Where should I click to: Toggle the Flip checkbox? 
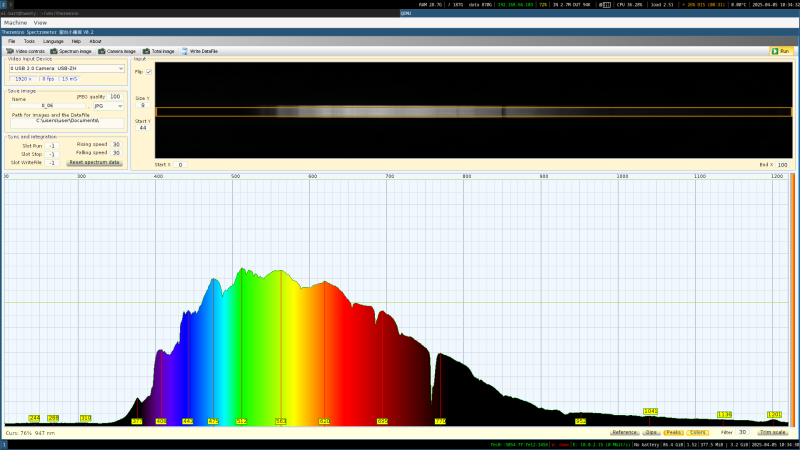(x=149, y=72)
